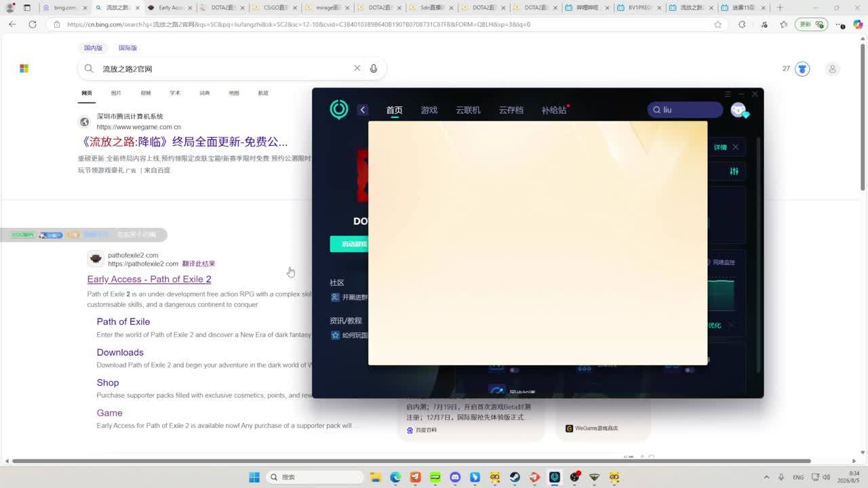Open the 补给站 tab in accelerator
Image resolution: width=868 pixels, height=488 pixels.
(x=554, y=110)
